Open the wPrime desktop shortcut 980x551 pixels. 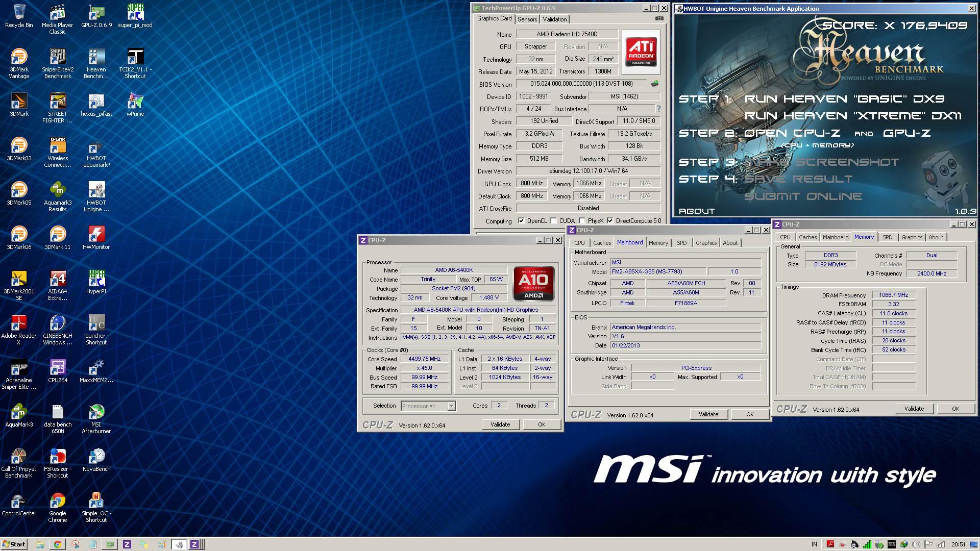(135, 105)
